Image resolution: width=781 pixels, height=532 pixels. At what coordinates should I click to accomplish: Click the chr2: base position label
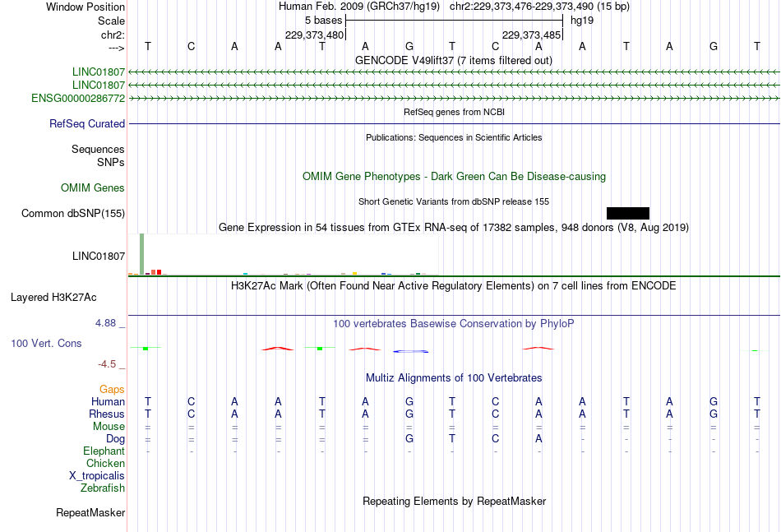[113, 35]
